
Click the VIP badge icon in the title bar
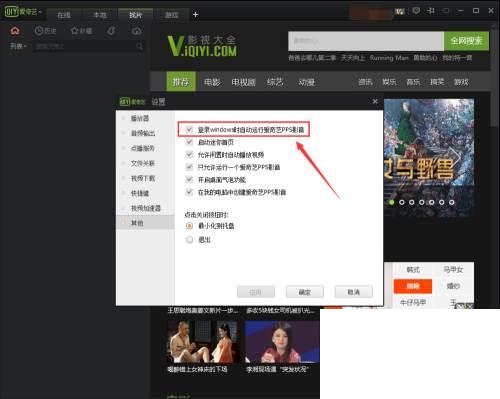tap(400, 12)
